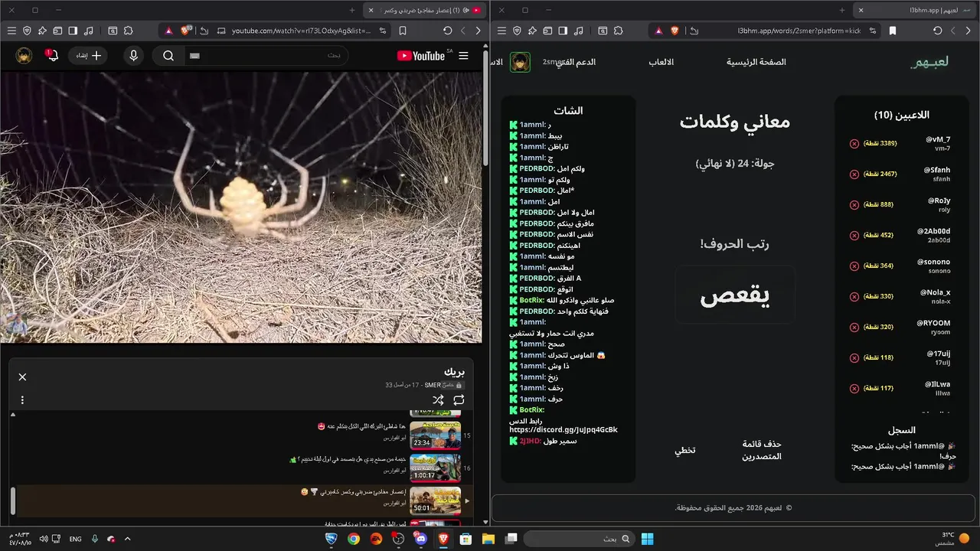The image size is (980, 551).
Task: Toggle the sidebar panel in YouTube window
Action: pos(73,31)
